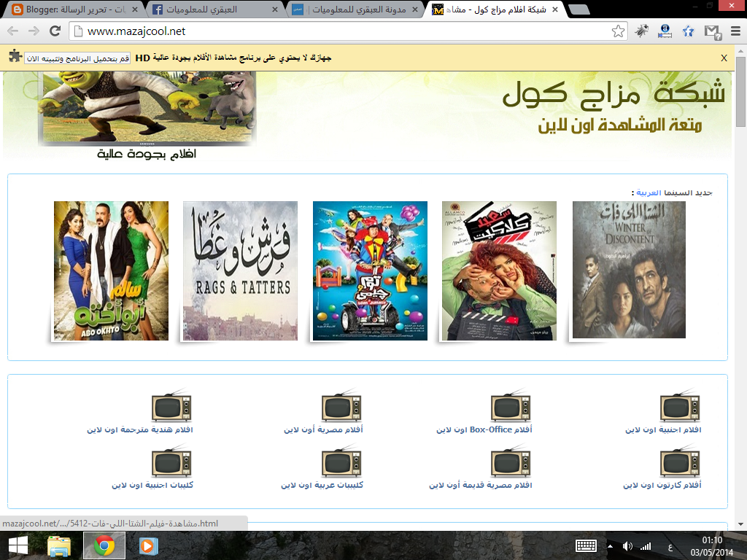The width and height of the screenshot is (747, 560).
Task: Click the browser forward arrow
Action: coord(34,31)
